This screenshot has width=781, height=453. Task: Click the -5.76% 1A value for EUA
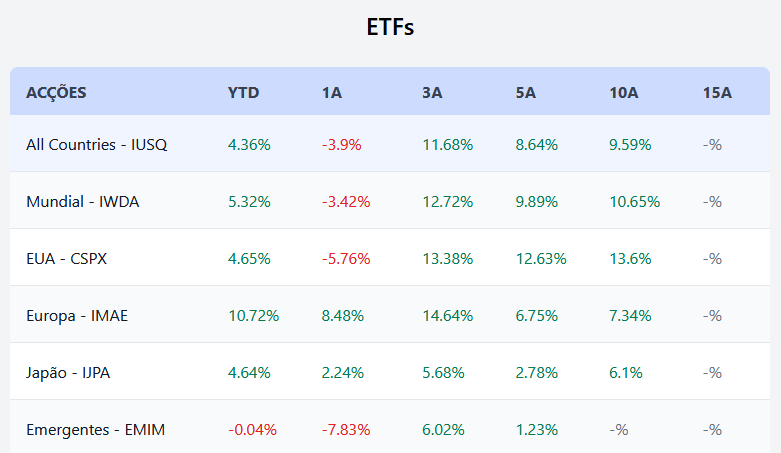[346, 258]
